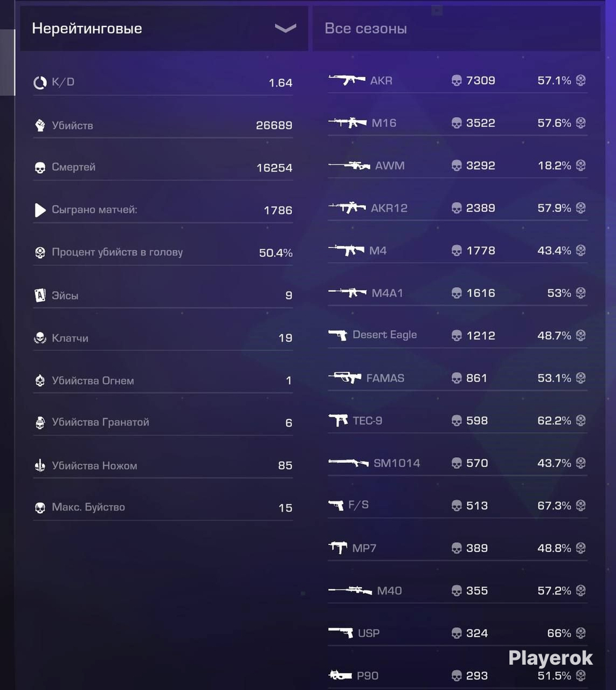Click the AKR headshot percentage skull icon
This screenshot has height=690, width=616.
pos(581,80)
